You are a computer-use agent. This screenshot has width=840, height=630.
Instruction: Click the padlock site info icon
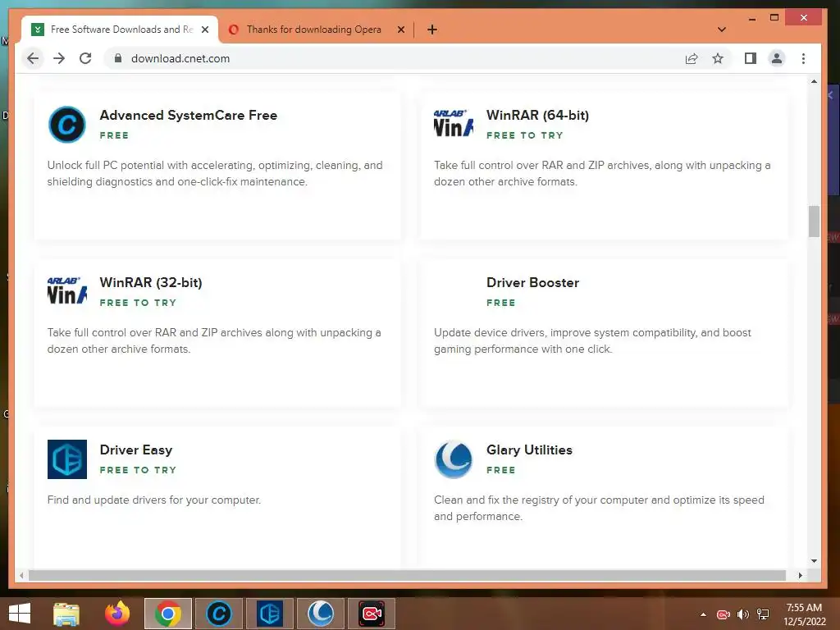click(118, 58)
